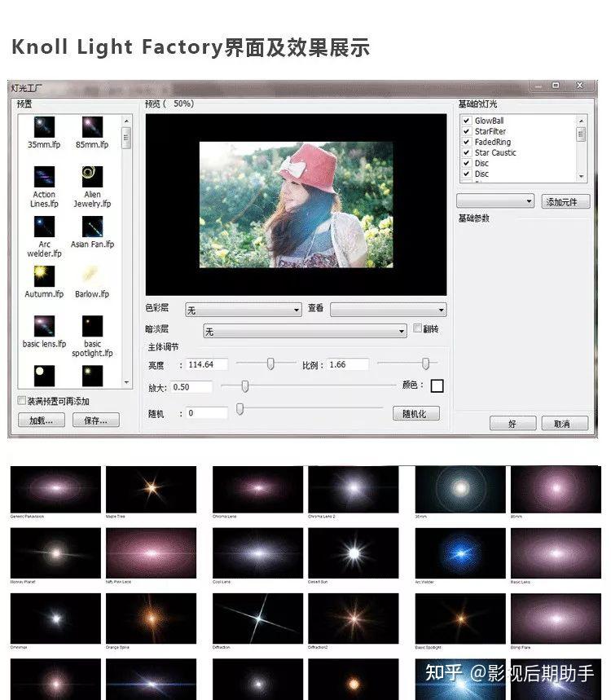Choose the Action Lines.lfp preset
The width and height of the screenshot is (611, 700).
(x=44, y=177)
